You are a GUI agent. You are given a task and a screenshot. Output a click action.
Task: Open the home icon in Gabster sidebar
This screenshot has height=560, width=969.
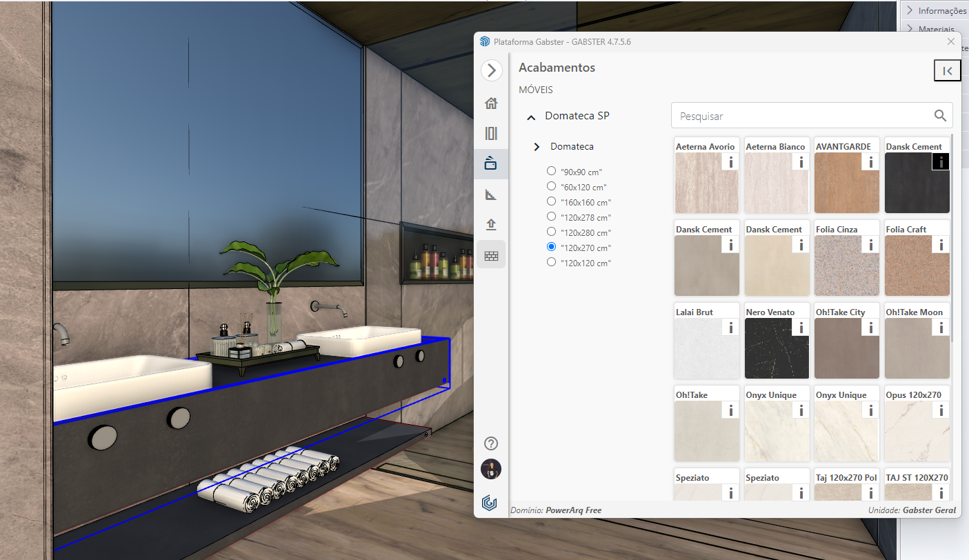pos(491,103)
